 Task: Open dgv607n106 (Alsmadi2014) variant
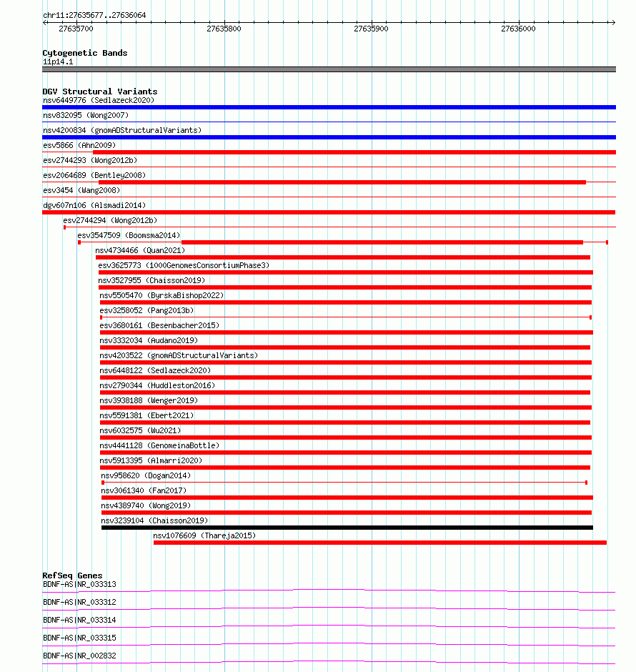(x=94, y=205)
